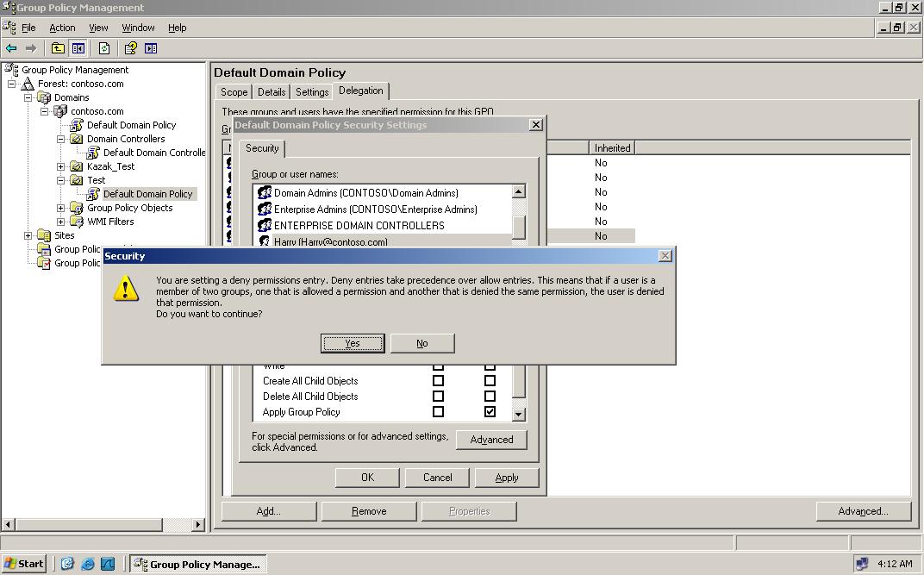924x575 pixels.
Task: Collapse the Test OU node
Action: point(60,179)
